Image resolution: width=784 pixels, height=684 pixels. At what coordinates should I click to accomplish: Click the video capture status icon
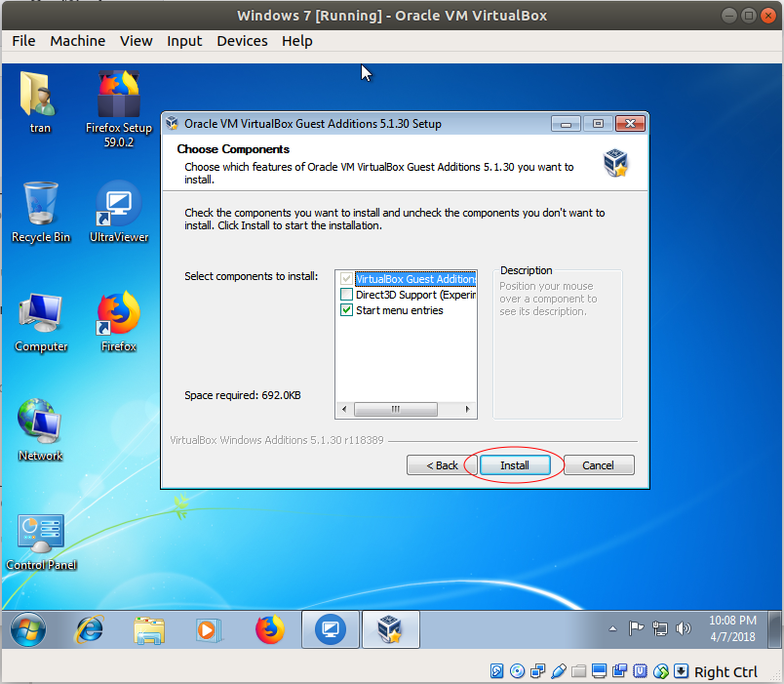619,670
